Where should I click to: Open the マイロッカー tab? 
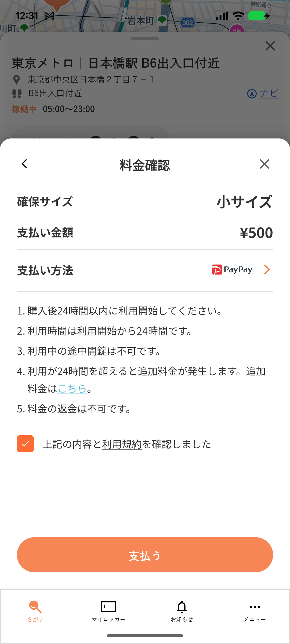point(108,611)
